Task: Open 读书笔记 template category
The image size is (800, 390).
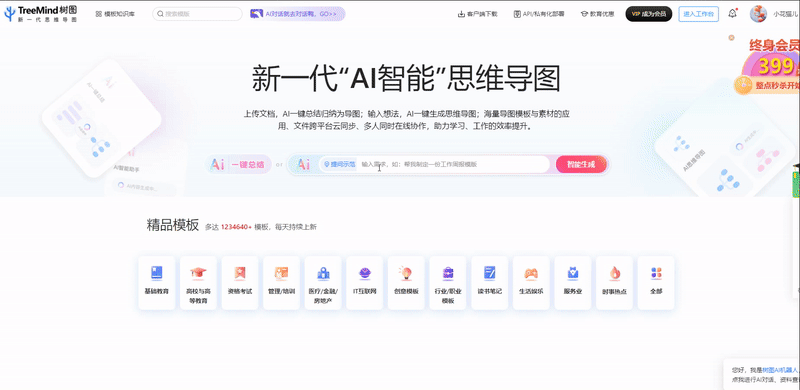Action: [x=489, y=282]
